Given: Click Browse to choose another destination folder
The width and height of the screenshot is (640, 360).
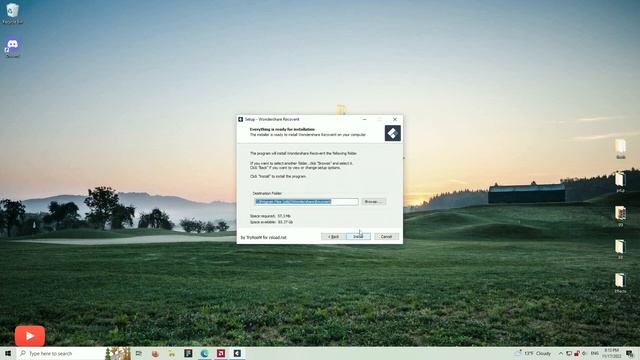Looking at the screenshot, I should coord(373,202).
